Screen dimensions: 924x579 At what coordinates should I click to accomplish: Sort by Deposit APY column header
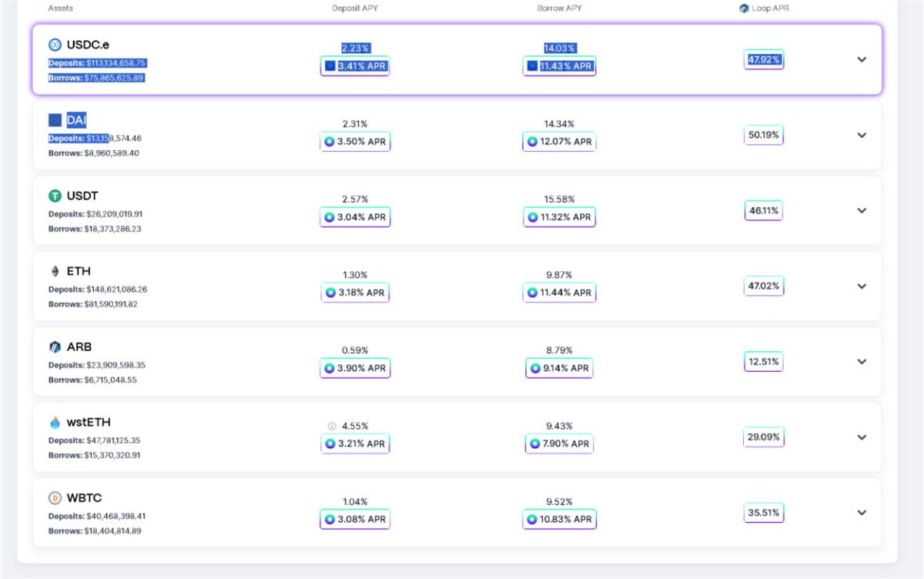355,8
